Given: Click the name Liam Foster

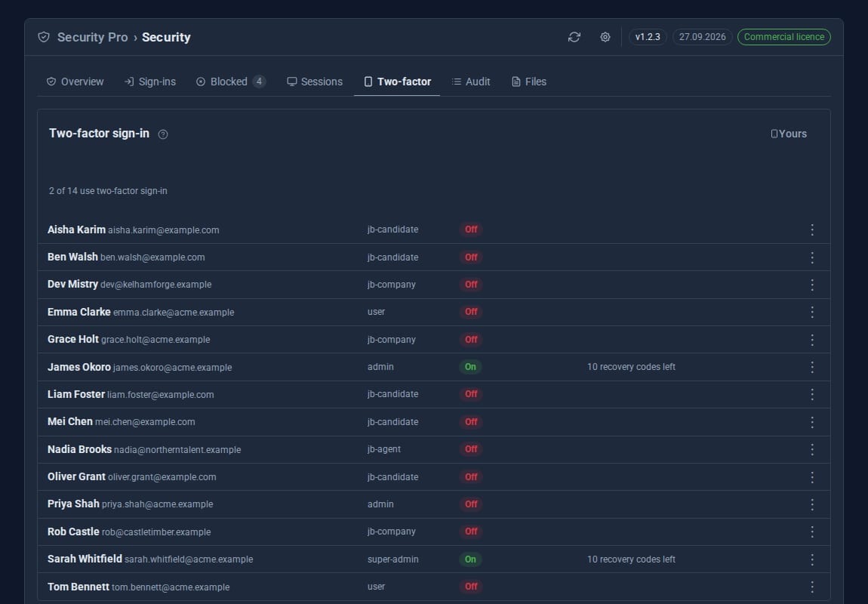Looking at the screenshot, I should click(75, 394).
